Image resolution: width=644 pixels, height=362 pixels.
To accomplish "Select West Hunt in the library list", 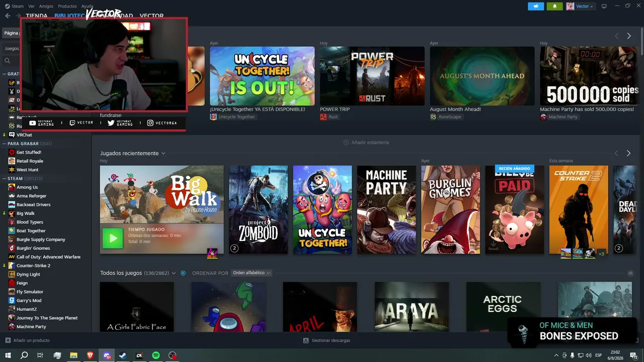I will (x=27, y=170).
